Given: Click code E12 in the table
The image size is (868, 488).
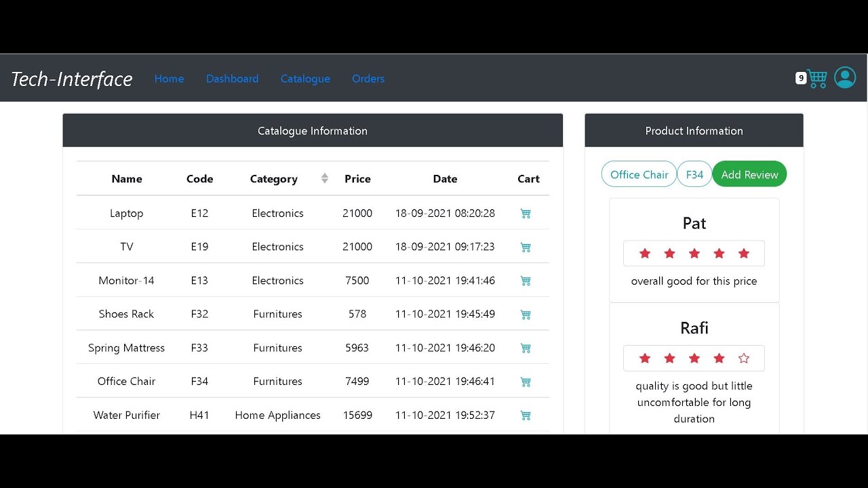Looking at the screenshot, I should [199, 213].
